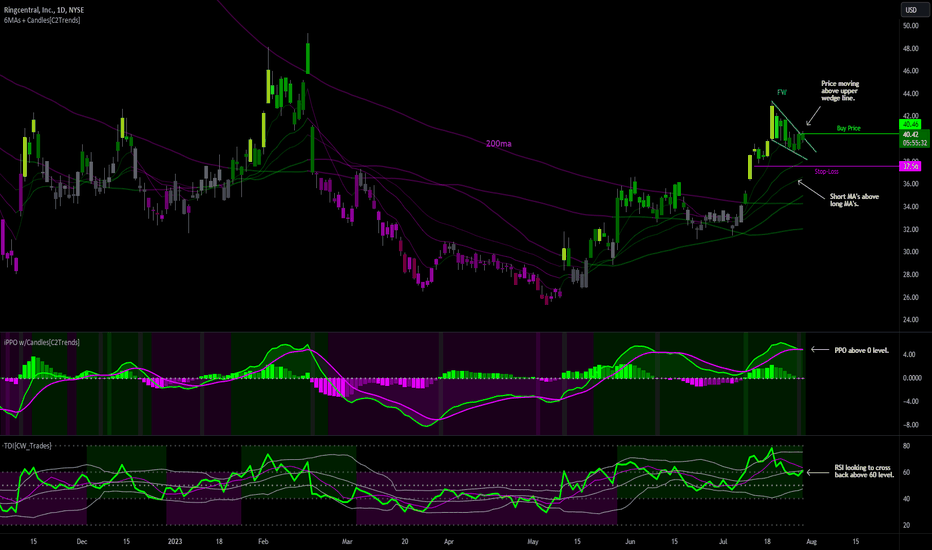
Task: Click 26.00 on the price axis
Action: click(x=911, y=297)
